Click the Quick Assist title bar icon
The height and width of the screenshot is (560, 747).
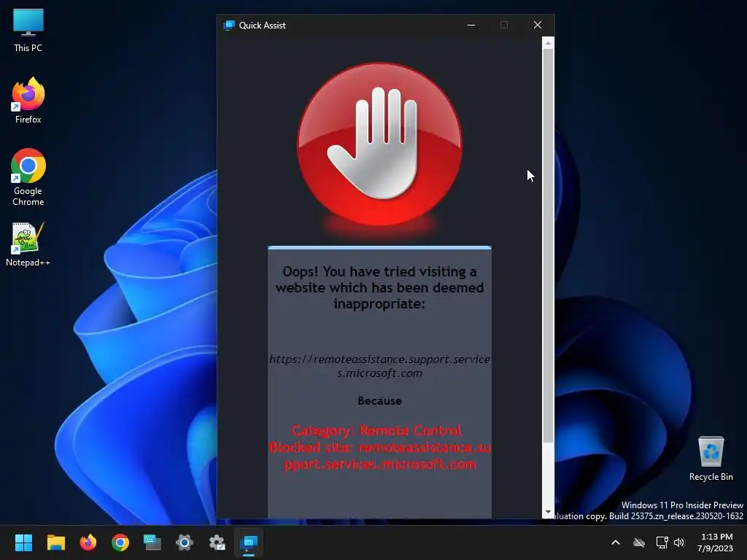(229, 26)
